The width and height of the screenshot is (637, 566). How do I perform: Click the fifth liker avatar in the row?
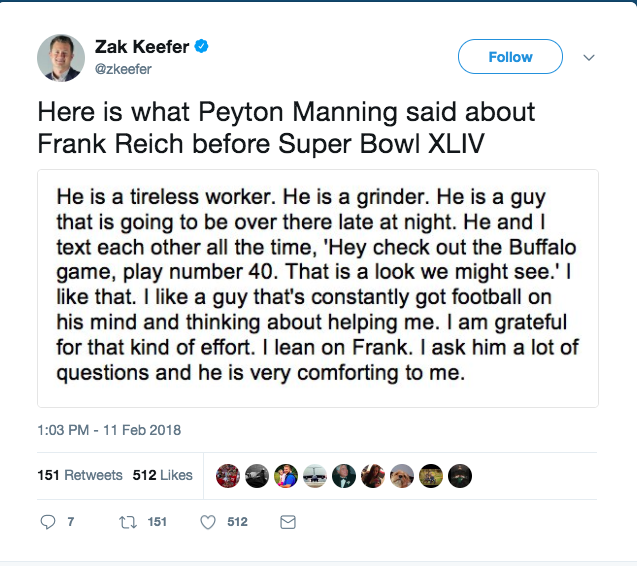[344, 476]
